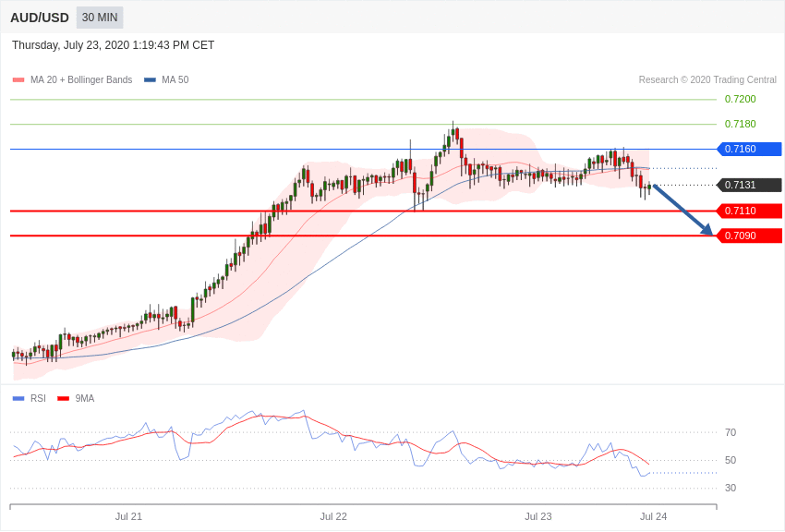Screen dimensions: 785x532
Task: Click the RSI 30 axis value
Action: 731,488
